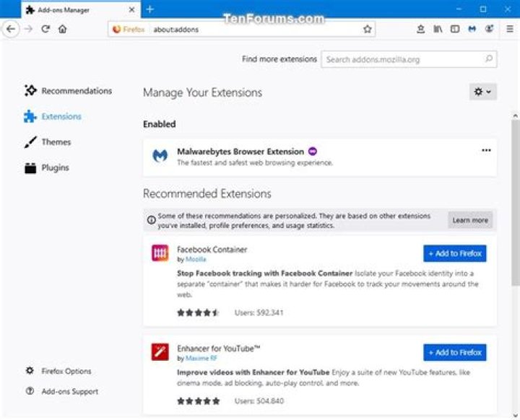Click the Firefox Options gear icon
The image size is (520, 420).
[30, 371]
